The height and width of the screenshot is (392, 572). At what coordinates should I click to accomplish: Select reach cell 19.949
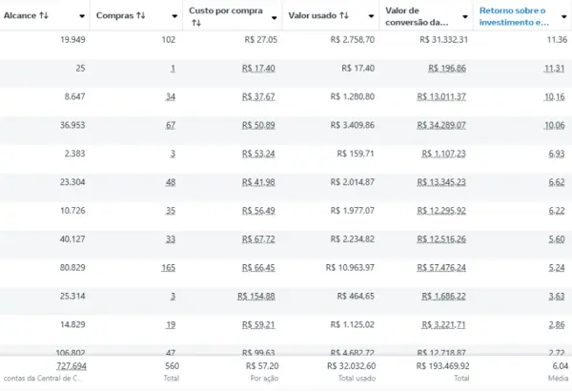click(72, 39)
